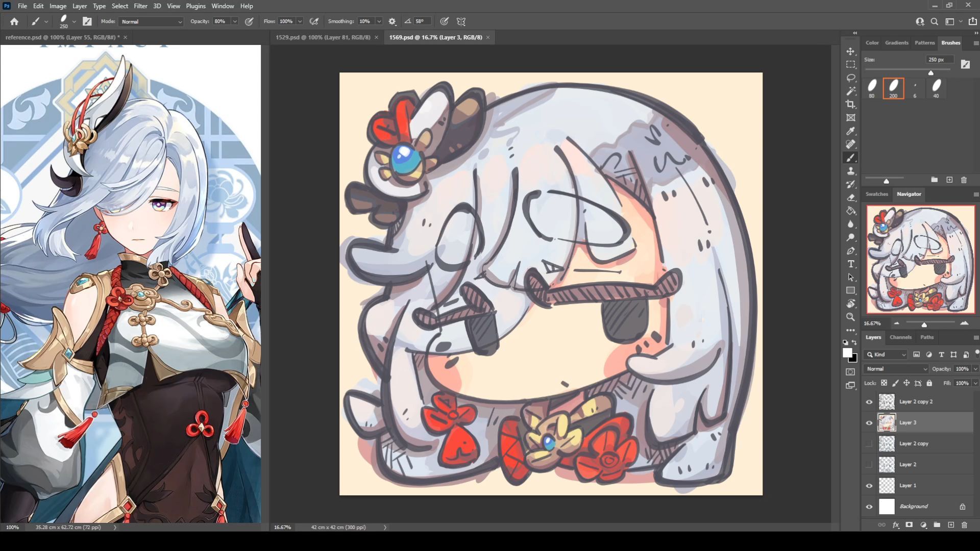Switch to the 1529.psd document tab
Screen dimensions: 980x551
323,37
